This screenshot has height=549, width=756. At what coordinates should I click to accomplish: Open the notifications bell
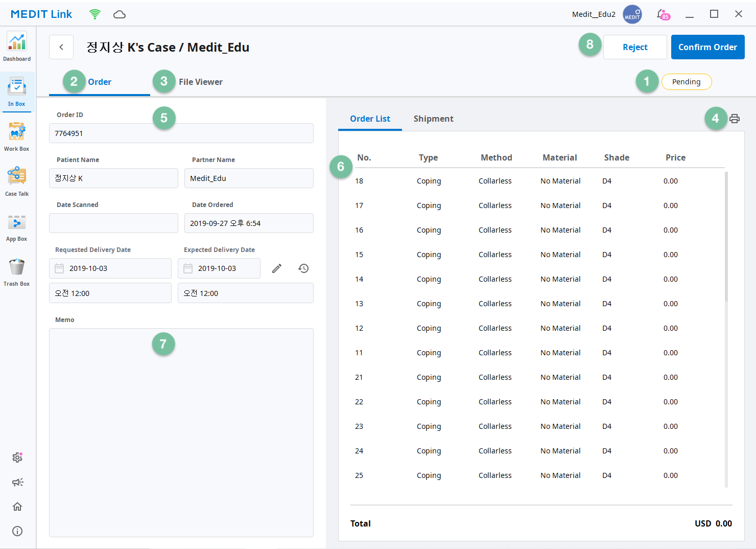[663, 14]
